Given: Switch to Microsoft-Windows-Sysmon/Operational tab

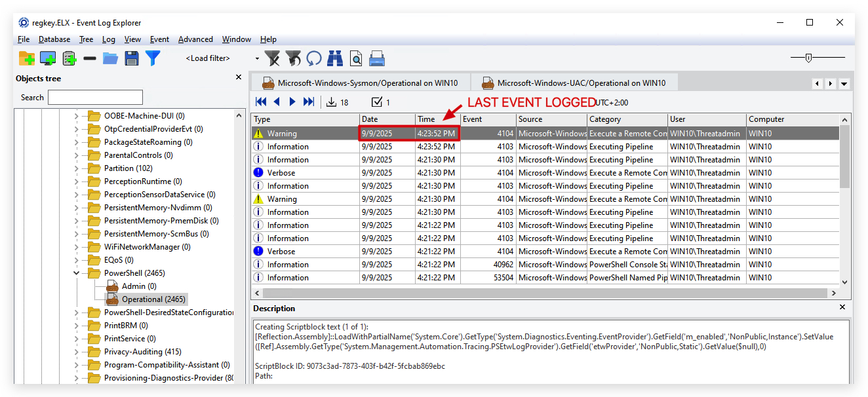Looking at the screenshot, I should click(359, 83).
